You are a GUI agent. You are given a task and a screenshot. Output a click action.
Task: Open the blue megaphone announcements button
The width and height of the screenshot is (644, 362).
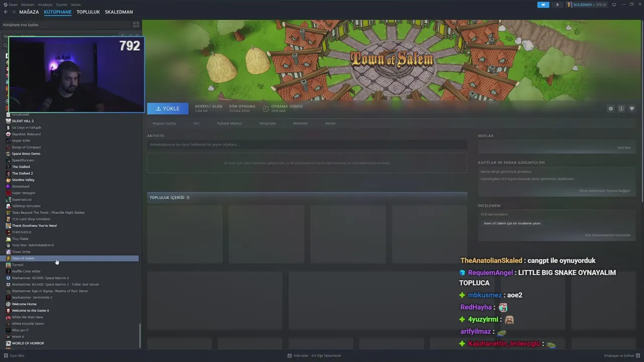click(543, 5)
